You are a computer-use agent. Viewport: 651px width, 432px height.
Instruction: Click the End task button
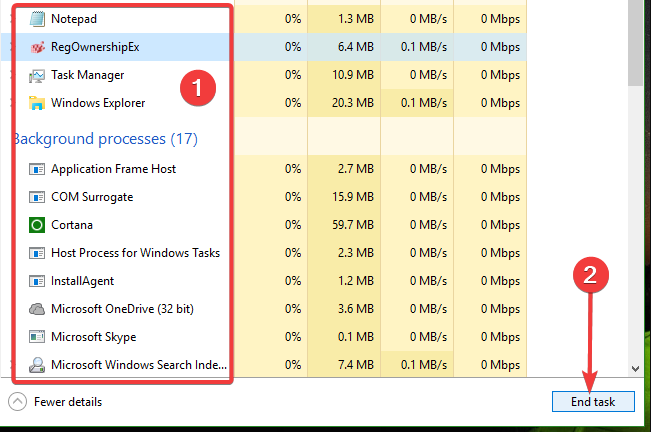click(593, 402)
